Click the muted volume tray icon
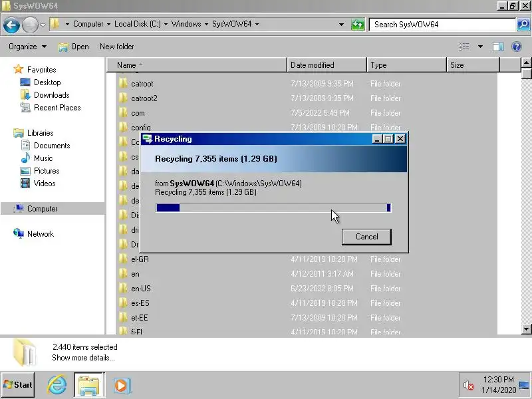 point(469,385)
